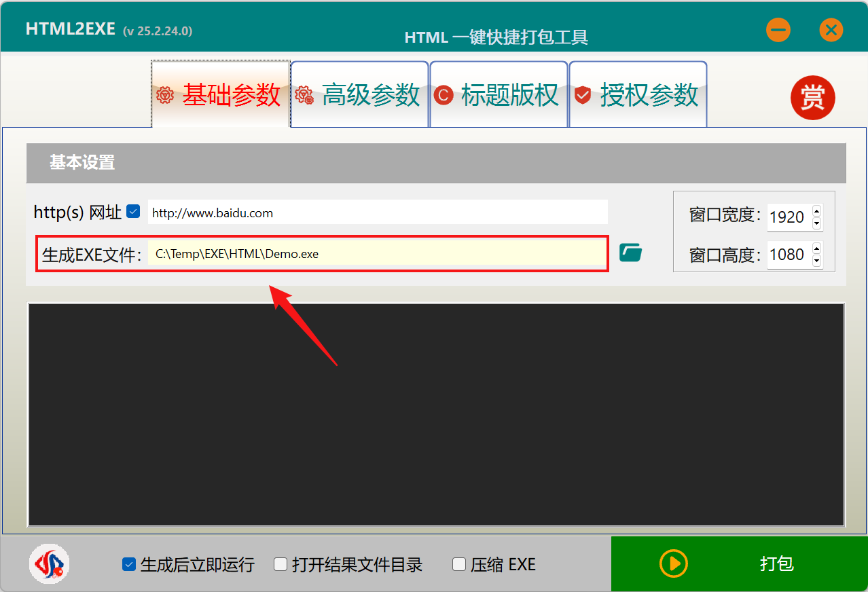Decrease 窗口高度 with down arrow

816,261
